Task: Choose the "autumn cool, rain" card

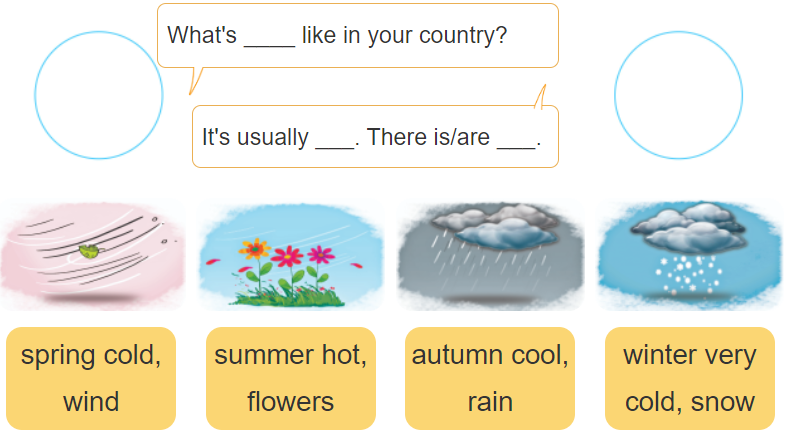Action: tap(490, 378)
